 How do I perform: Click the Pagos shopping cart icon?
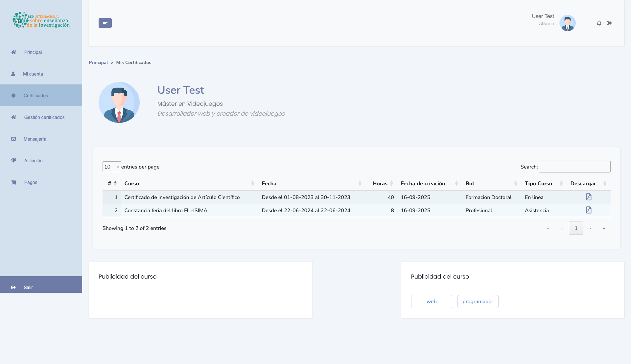coord(14,182)
